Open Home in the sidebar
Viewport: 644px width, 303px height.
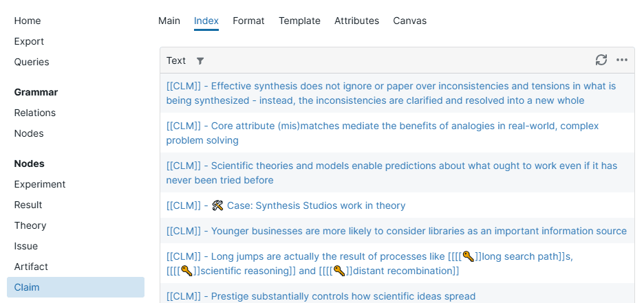click(28, 21)
